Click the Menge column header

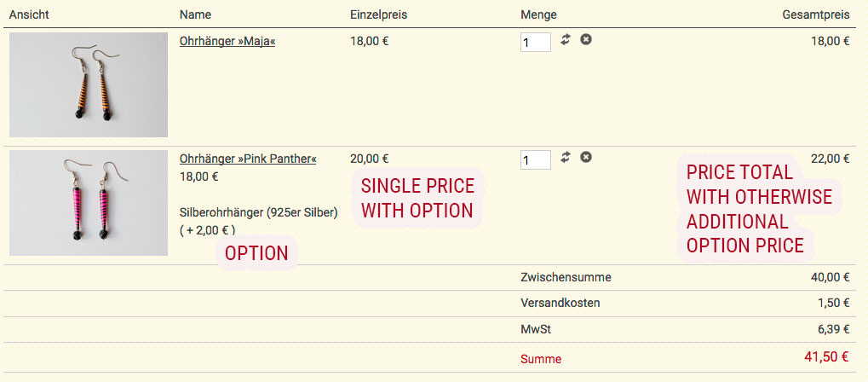click(x=538, y=14)
